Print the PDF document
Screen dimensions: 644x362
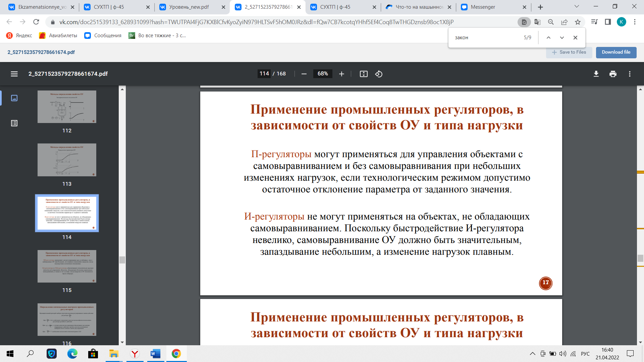pos(613,74)
